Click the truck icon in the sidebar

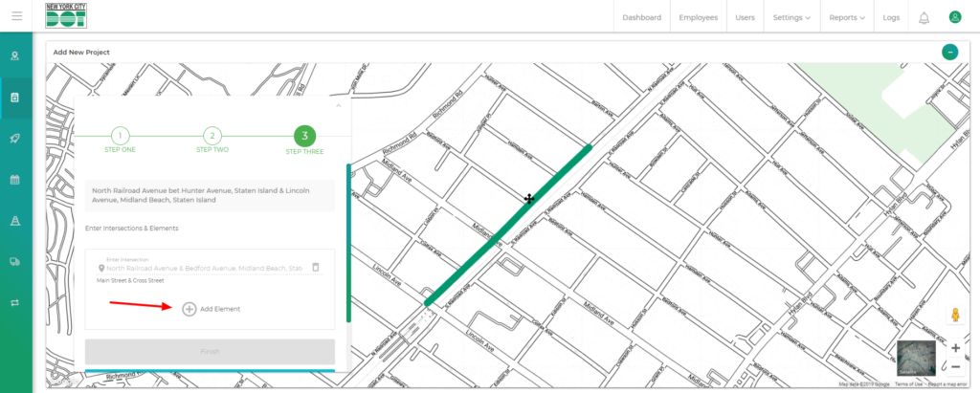15,261
